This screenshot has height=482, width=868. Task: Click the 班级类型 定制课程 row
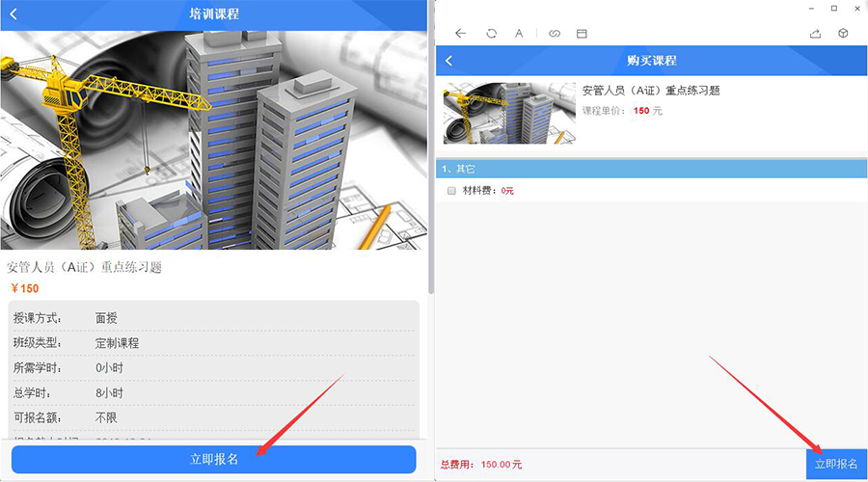(x=214, y=343)
